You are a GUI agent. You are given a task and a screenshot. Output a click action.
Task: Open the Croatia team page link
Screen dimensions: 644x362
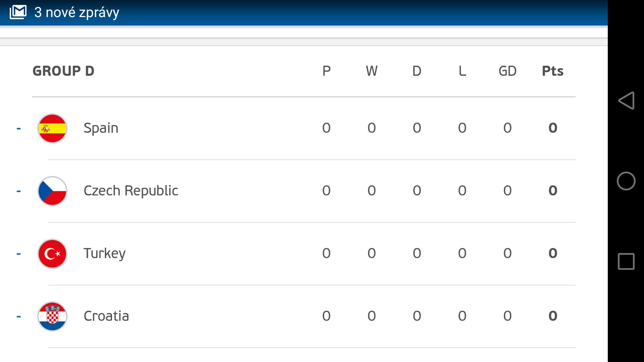pyautogui.click(x=107, y=316)
